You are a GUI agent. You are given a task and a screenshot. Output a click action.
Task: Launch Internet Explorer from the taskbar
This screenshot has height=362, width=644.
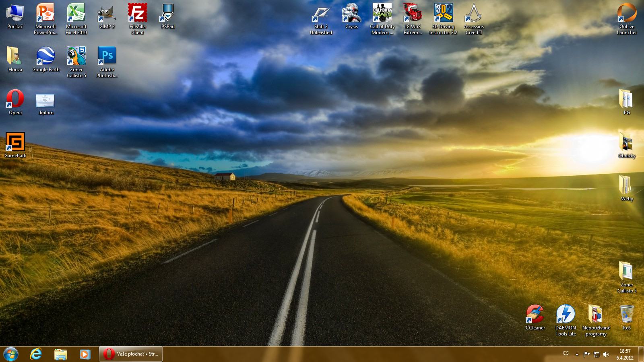click(36, 354)
